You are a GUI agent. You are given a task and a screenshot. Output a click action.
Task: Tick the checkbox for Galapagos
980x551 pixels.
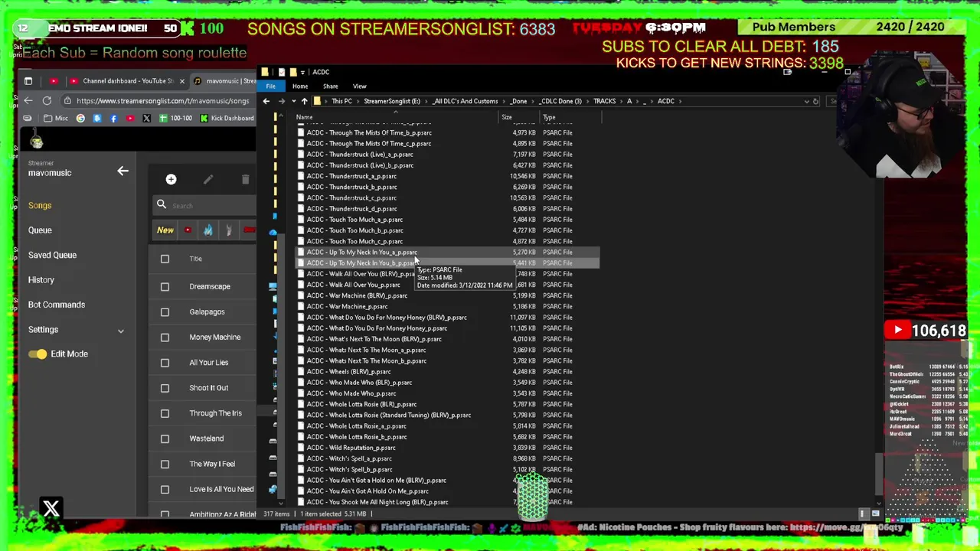pyautogui.click(x=165, y=311)
